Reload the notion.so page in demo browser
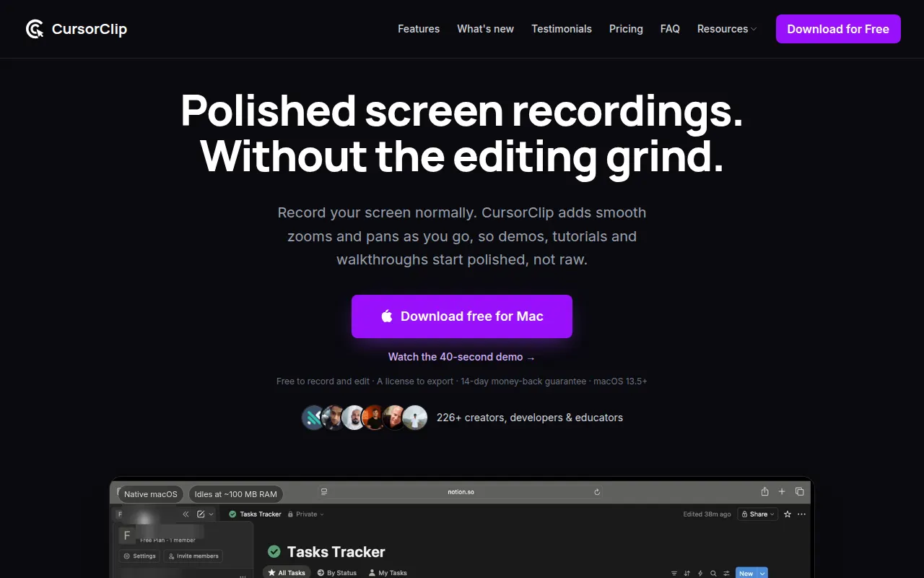Viewport: 924px width, 578px height. [597, 492]
